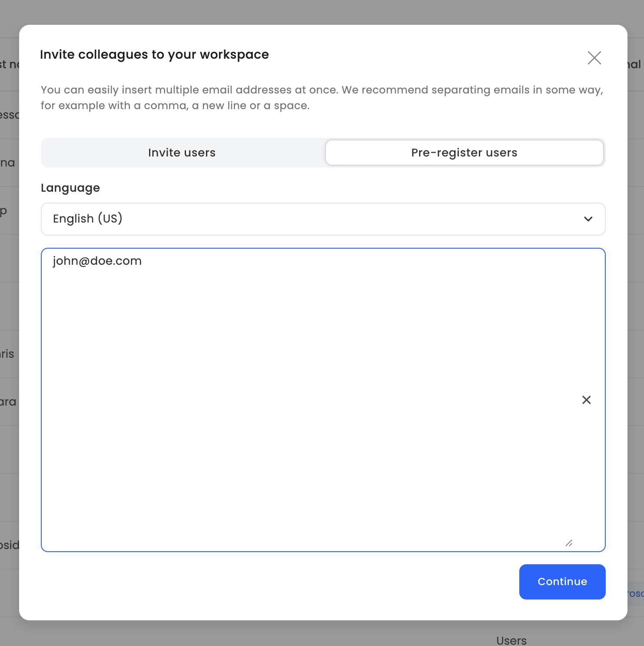Click the dialog title heading

pos(154,55)
